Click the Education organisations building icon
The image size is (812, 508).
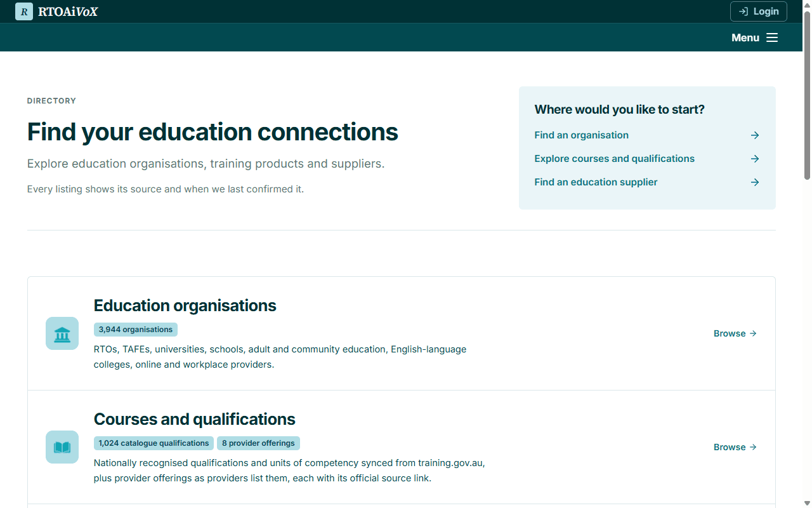[62, 333]
